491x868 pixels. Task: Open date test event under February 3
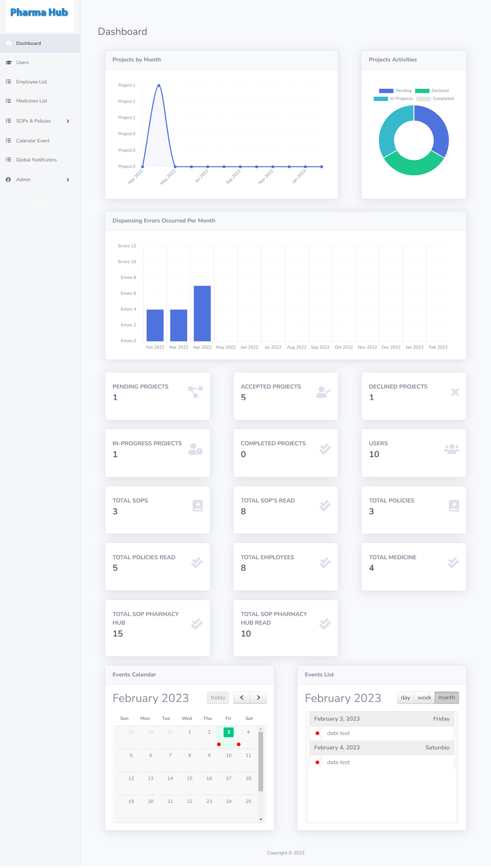pos(338,734)
